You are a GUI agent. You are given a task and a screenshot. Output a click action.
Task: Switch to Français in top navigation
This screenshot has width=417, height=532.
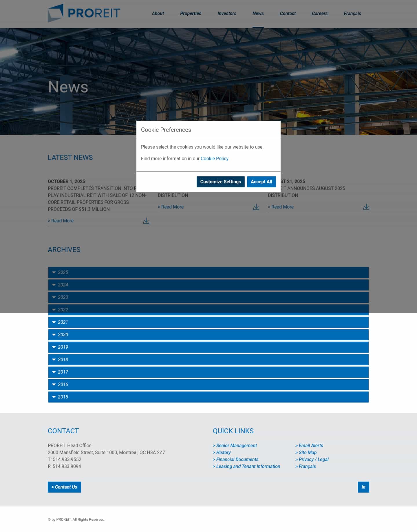(352, 14)
